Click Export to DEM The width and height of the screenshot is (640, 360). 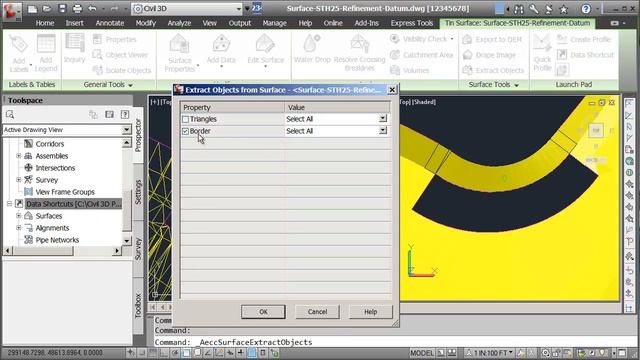point(492,40)
